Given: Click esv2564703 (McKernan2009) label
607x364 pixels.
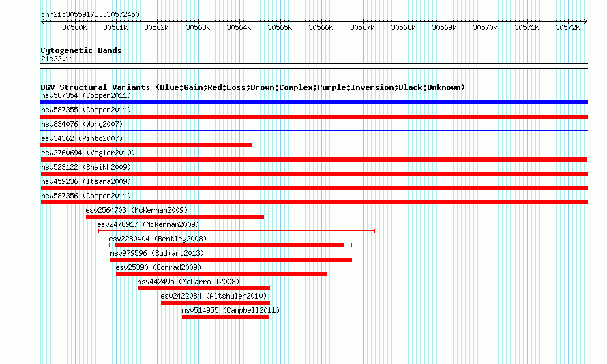Looking at the screenshot, I should [x=136, y=210].
